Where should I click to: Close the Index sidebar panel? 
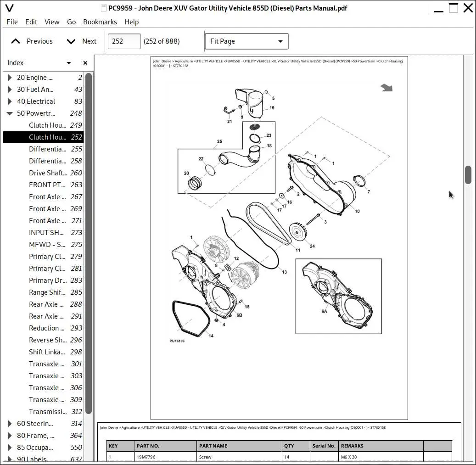tap(85, 63)
